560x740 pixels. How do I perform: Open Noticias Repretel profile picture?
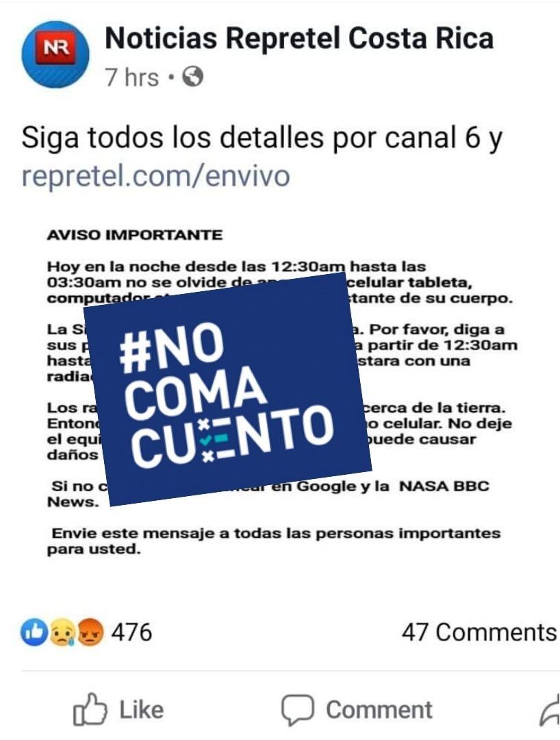tap(55, 54)
